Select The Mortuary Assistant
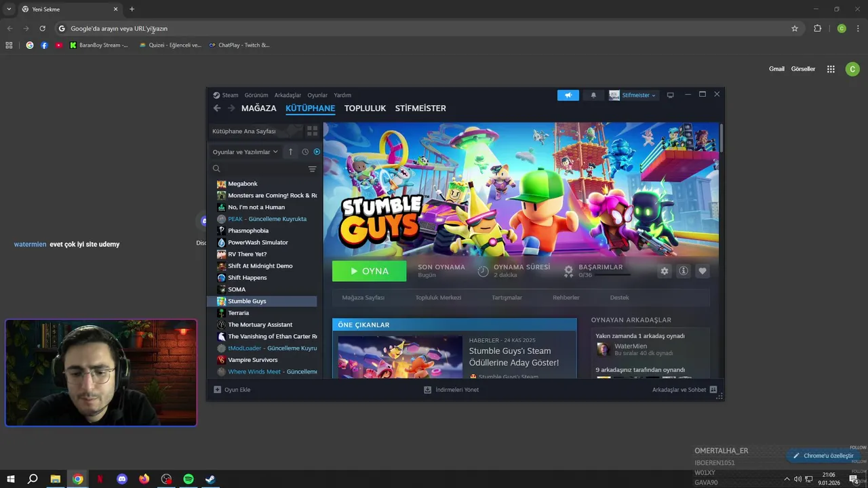The width and height of the screenshot is (868, 488). pyautogui.click(x=262, y=325)
